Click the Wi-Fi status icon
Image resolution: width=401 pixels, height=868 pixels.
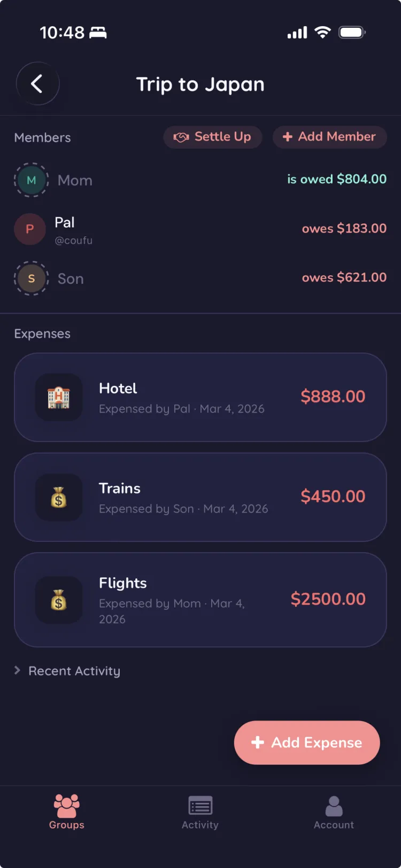coord(322,32)
